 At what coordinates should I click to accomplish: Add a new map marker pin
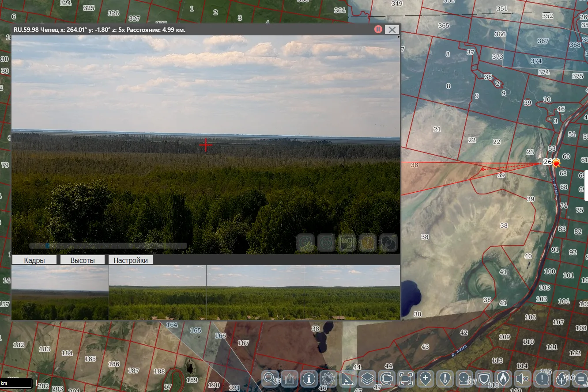tap(426, 379)
